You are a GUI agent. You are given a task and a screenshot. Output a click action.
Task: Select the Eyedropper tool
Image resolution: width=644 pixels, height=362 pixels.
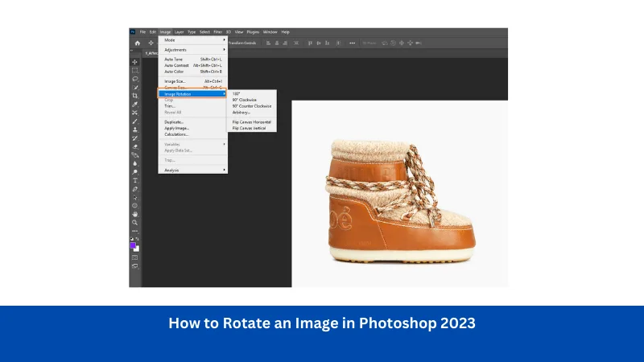(x=134, y=105)
